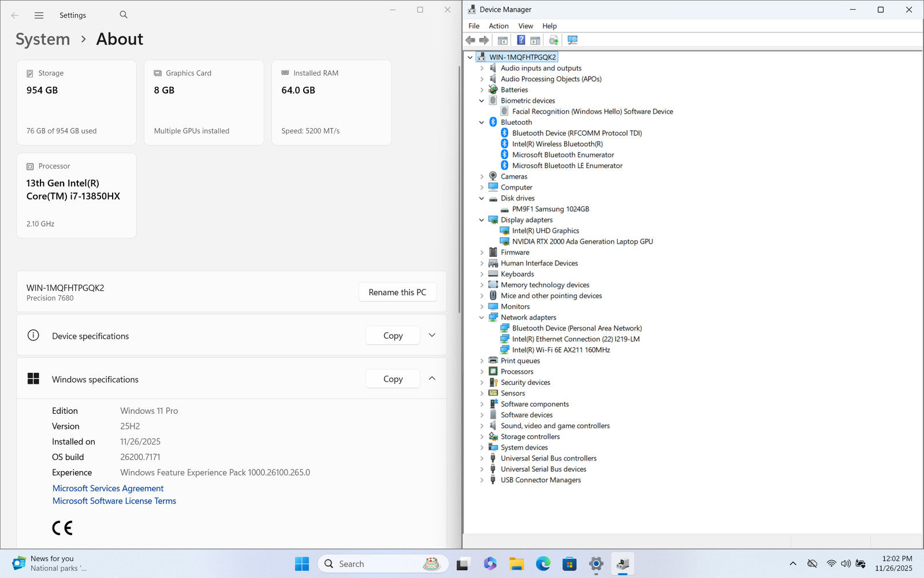Click the Settings search magnifier icon

click(124, 15)
